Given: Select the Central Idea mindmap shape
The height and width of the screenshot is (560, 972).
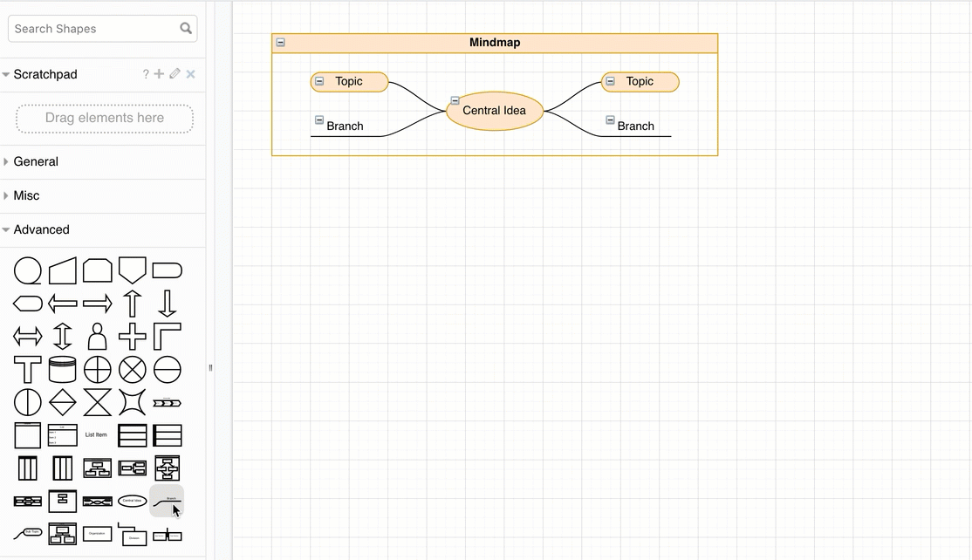Looking at the screenshot, I should 132,501.
